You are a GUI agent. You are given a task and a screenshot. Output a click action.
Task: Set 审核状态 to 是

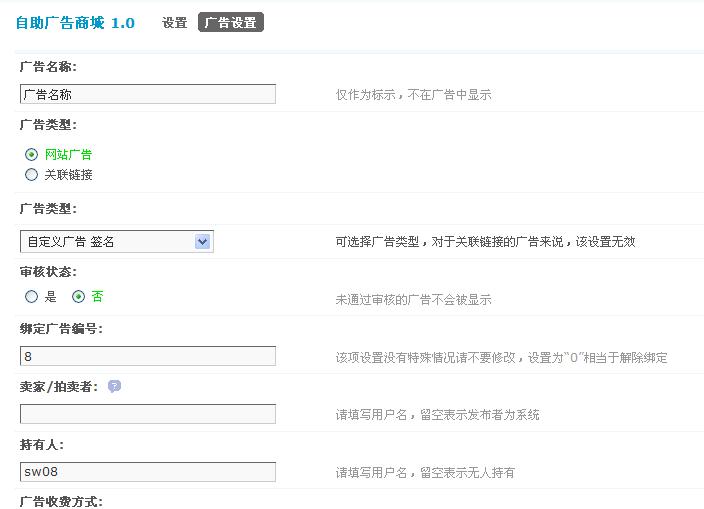(x=31, y=297)
